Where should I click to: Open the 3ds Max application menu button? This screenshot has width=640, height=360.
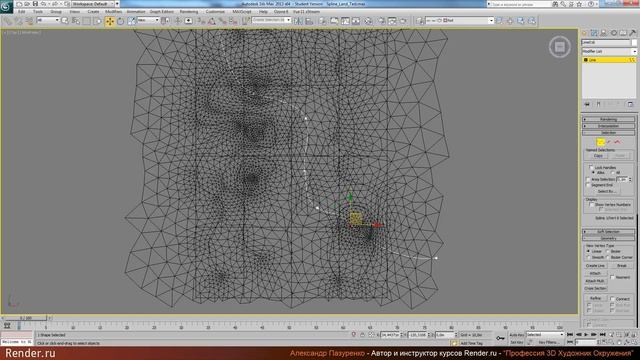[x=6, y=6]
